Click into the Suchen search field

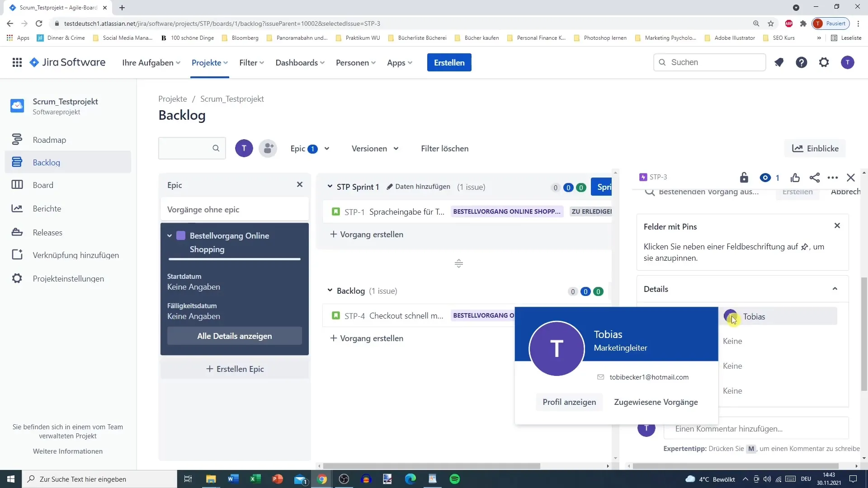(x=710, y=62)
